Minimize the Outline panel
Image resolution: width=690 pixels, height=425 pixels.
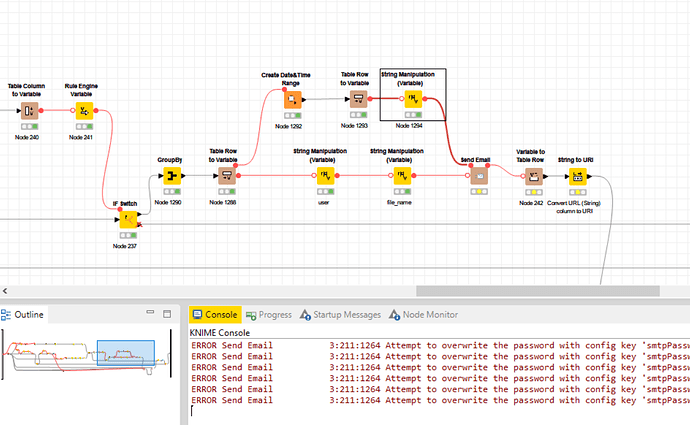[x=150, y=312]
